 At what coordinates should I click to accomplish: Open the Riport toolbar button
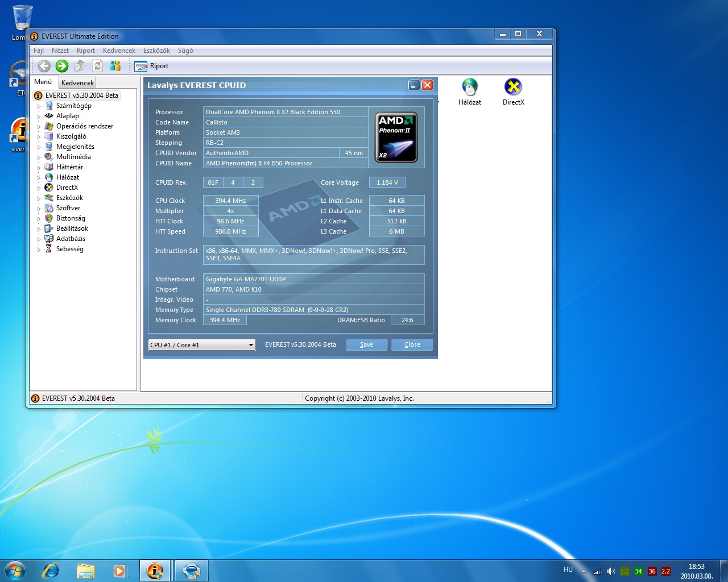151,66
